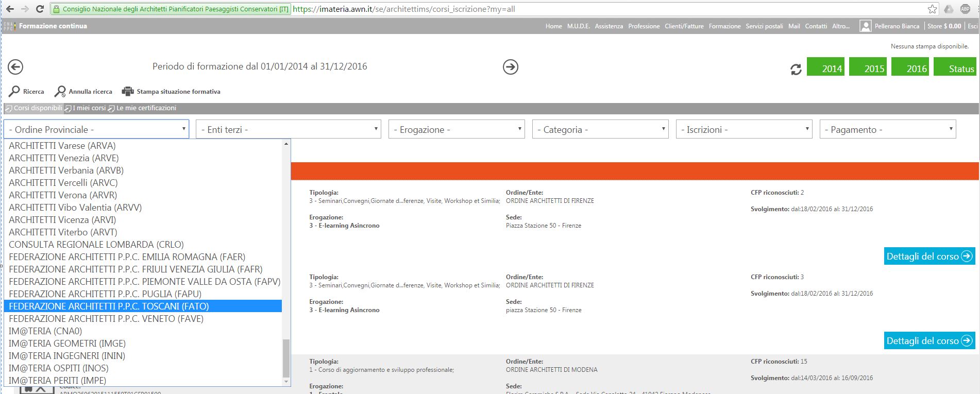Open the Enti terzi dropdown
The height and width of the screenshot is (394, 980).
[288, 129]
